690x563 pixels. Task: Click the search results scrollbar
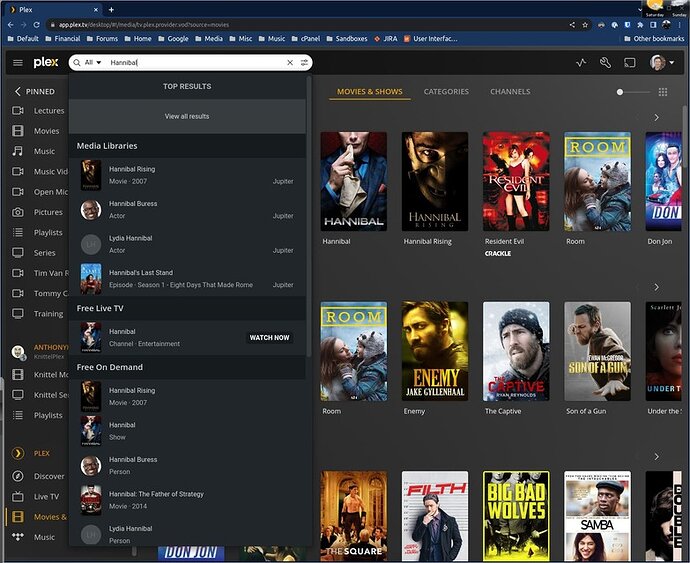click(309, 216)
